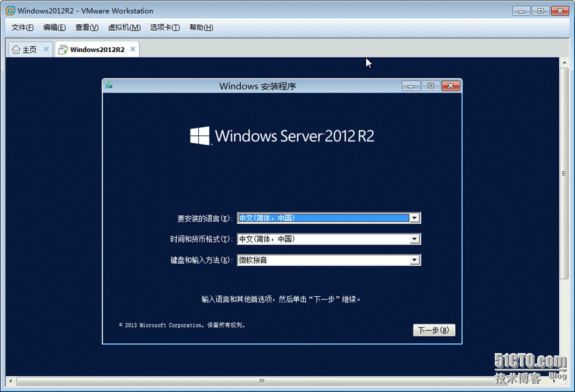Click the 输入语言和其他首选项 instruction text
Image resolution: width=575 pixels, height=392 pixels.
(281, 299)
